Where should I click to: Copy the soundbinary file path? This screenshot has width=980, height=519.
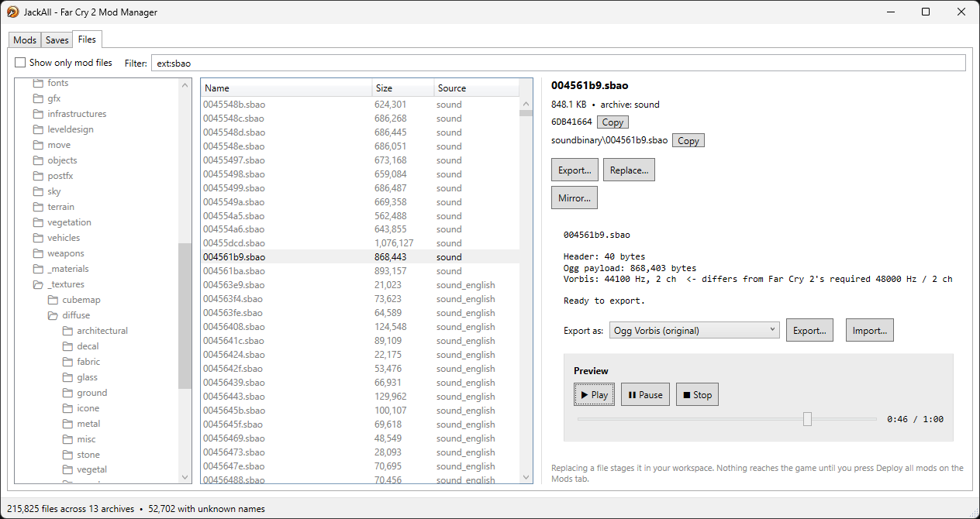(688, 141)
